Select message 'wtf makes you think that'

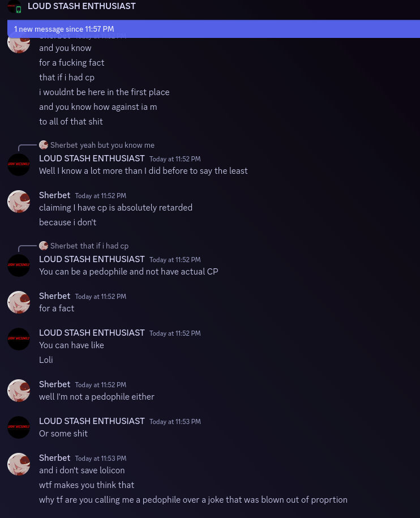pyautogui.click(x=87, y=485)
